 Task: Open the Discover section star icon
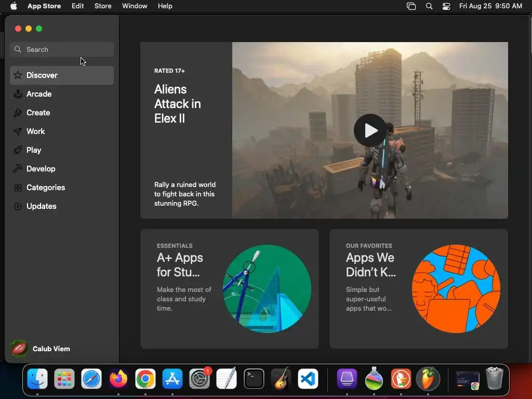(18, 75)
